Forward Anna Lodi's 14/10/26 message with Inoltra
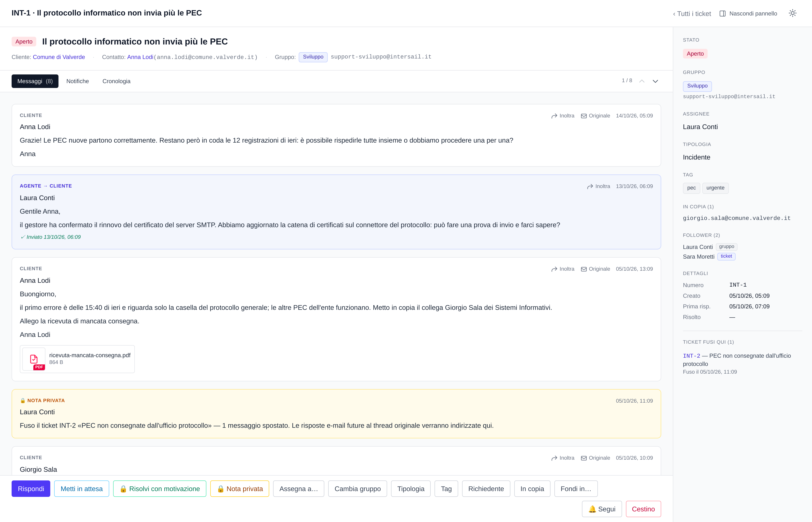The width and height of the screenshot is (812, 522). (x=563, y=116)
